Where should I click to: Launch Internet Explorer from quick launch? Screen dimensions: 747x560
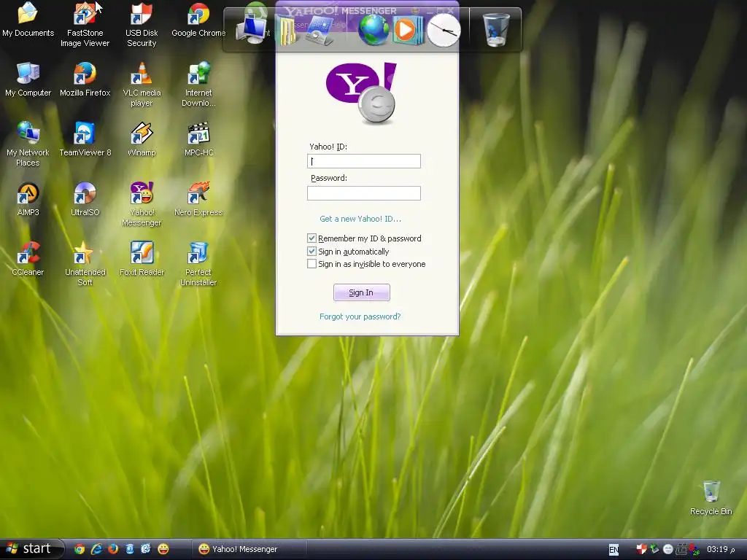[x=97, y=549]
